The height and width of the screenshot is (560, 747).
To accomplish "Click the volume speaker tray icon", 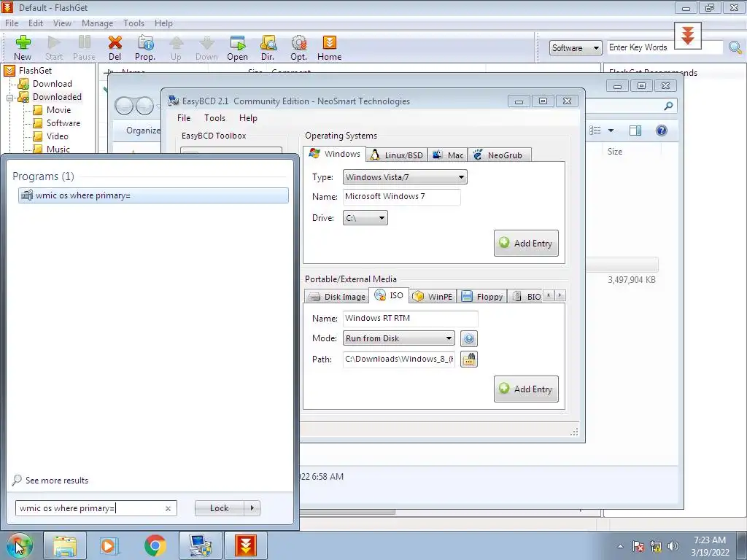I will (673, 546).
